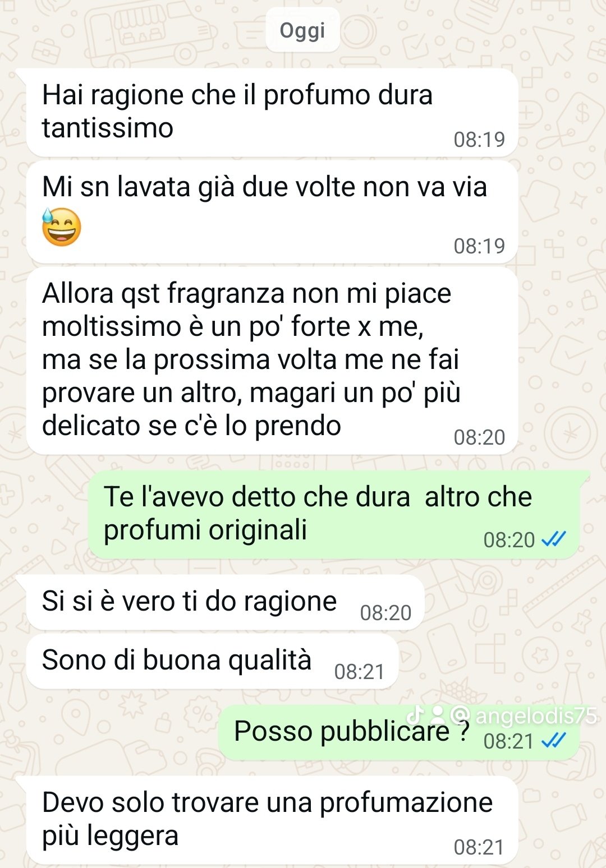Tap the sweating smile emoji
The image size is (606, 868).
click(x=62, y=227)
